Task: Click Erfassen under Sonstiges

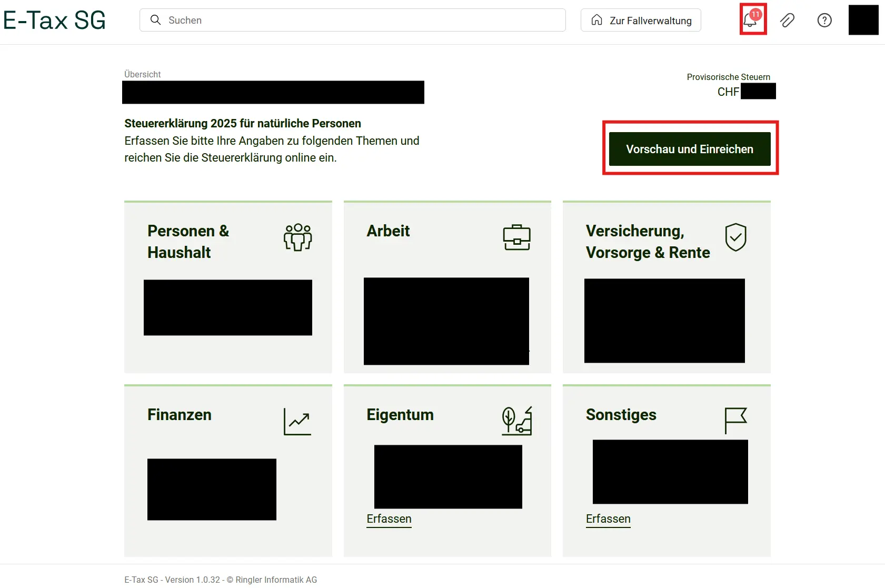Action: click(x=608, y=519)
